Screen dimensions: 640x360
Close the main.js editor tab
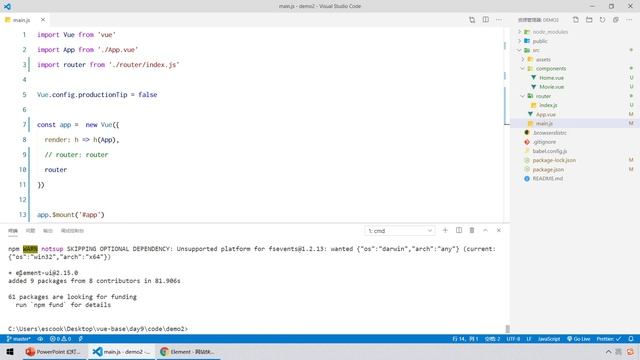(43, 20)
